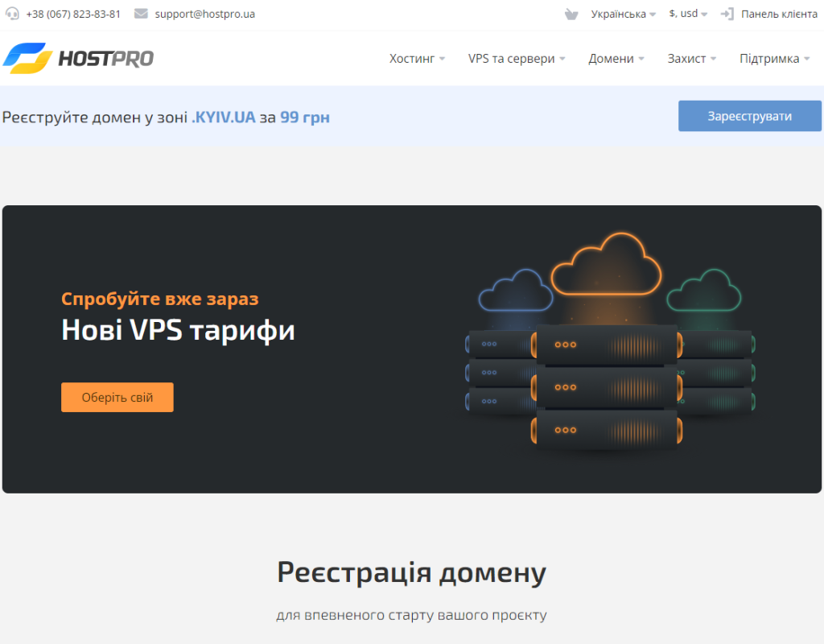
Task: Open the Українська language dropdown
Action: (623, 14)
